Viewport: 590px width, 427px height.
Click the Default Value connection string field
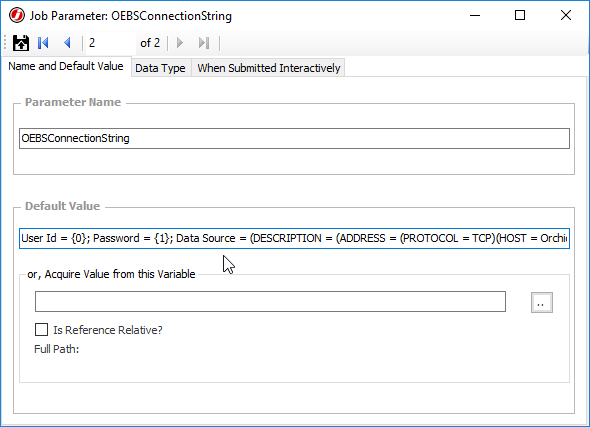tap(294, 239)
